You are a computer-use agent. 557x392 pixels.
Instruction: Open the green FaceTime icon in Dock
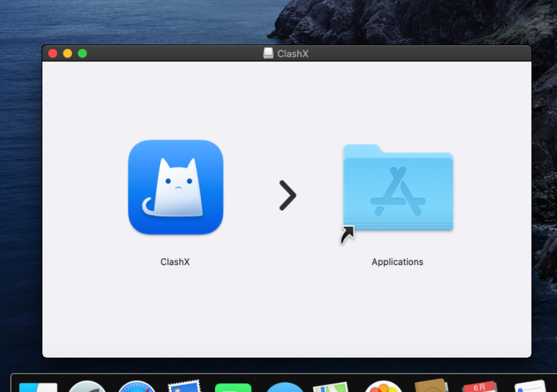pyautogui.click(x=233, y=387)
